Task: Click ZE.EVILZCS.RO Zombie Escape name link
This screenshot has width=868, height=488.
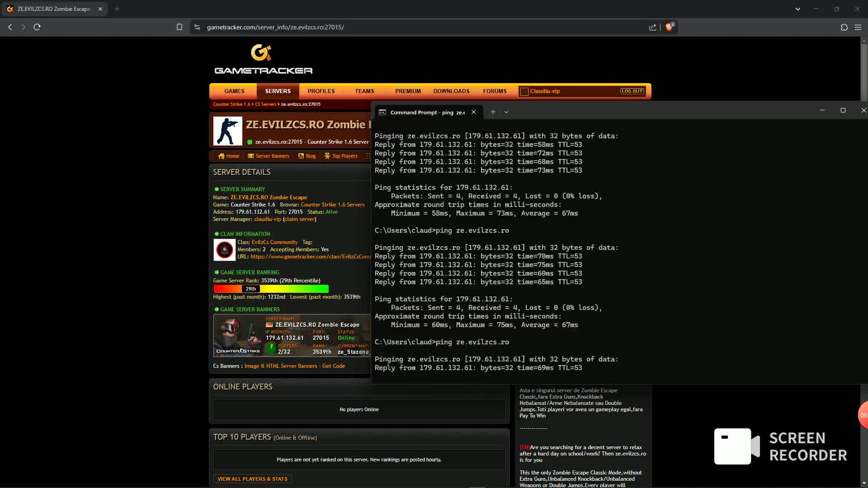Action: coord(269,197)
